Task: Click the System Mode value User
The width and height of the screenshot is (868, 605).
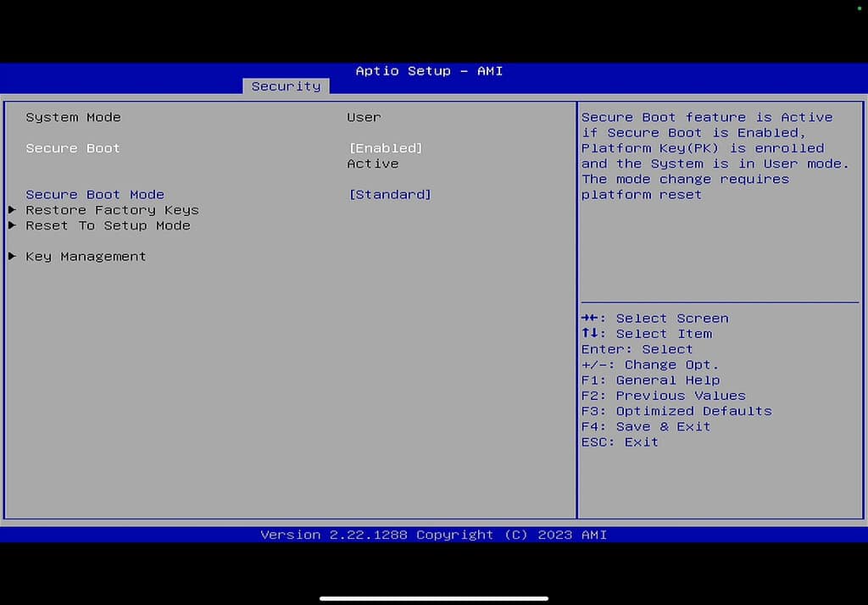Action: click(x=364, y=117)
